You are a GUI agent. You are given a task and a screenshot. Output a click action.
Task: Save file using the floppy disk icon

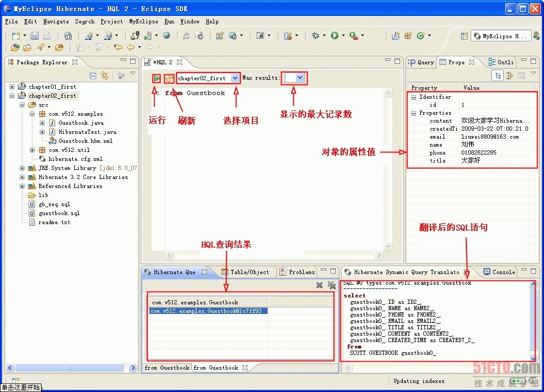[35, 36]
